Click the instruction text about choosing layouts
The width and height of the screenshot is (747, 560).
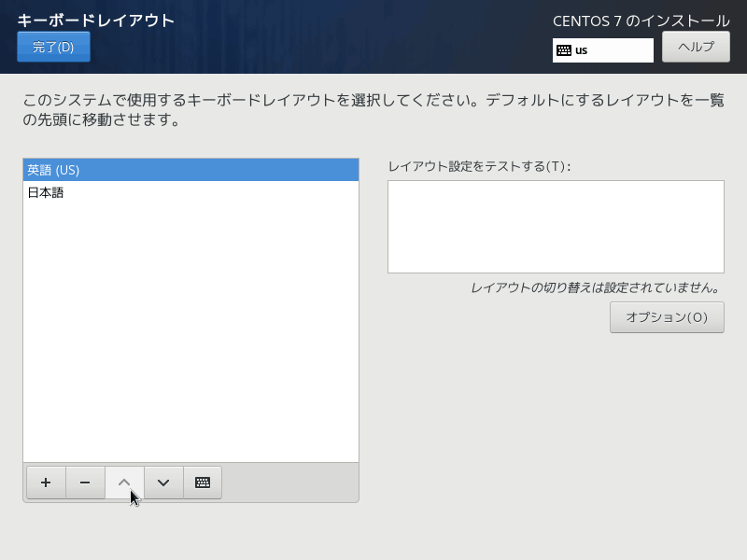pos(373,110)
